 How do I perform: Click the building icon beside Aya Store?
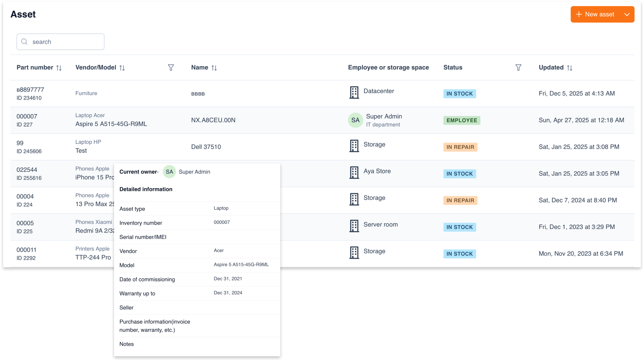point(354,172)
